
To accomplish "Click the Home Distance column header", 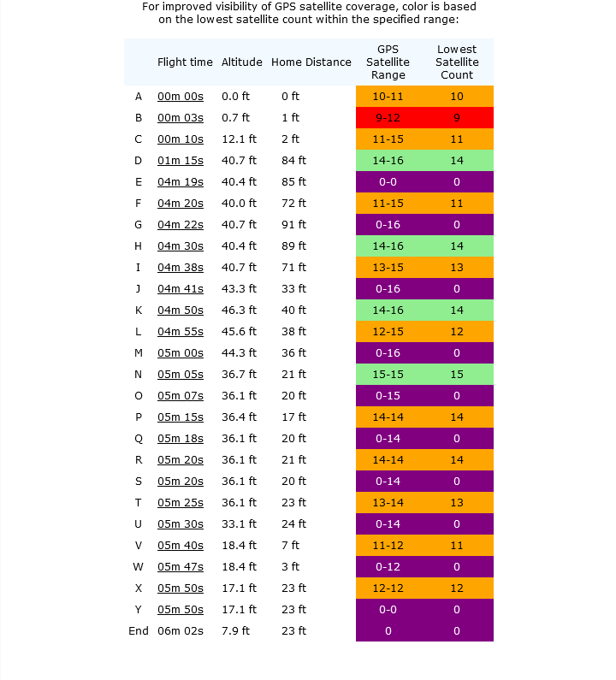I will (x=311, y=62).
